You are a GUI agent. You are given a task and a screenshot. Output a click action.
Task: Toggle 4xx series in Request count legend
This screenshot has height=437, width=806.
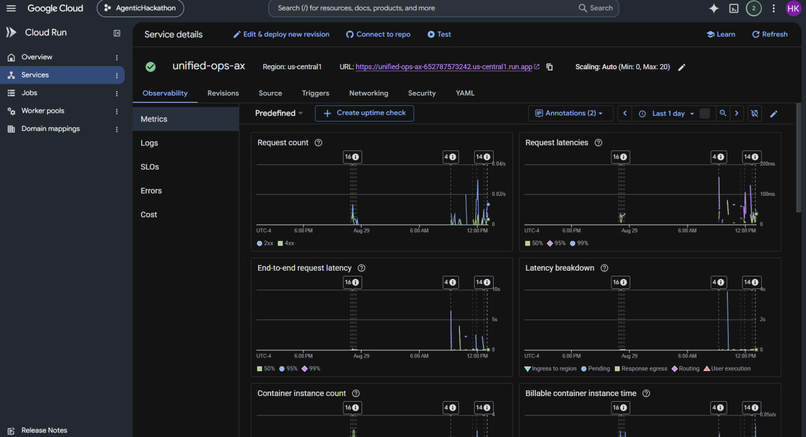(286, 243)
